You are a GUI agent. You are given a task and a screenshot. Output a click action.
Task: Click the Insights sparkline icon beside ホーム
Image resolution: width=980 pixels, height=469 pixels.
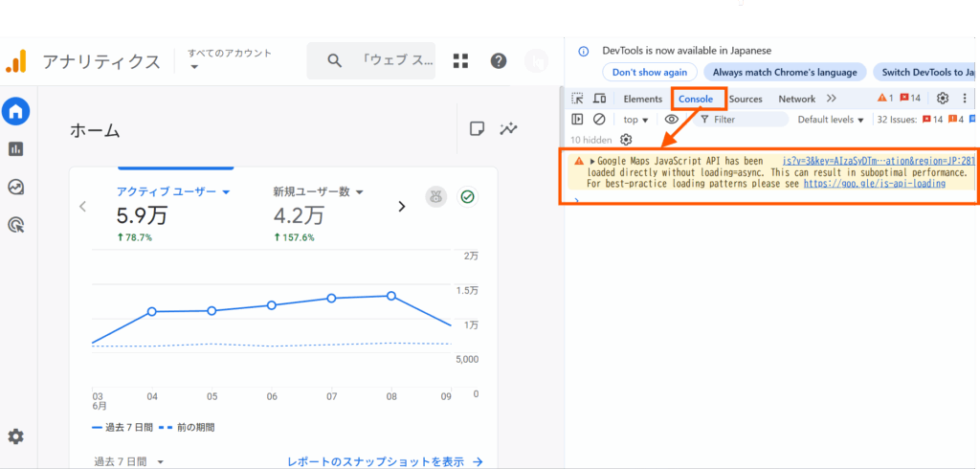508,129
